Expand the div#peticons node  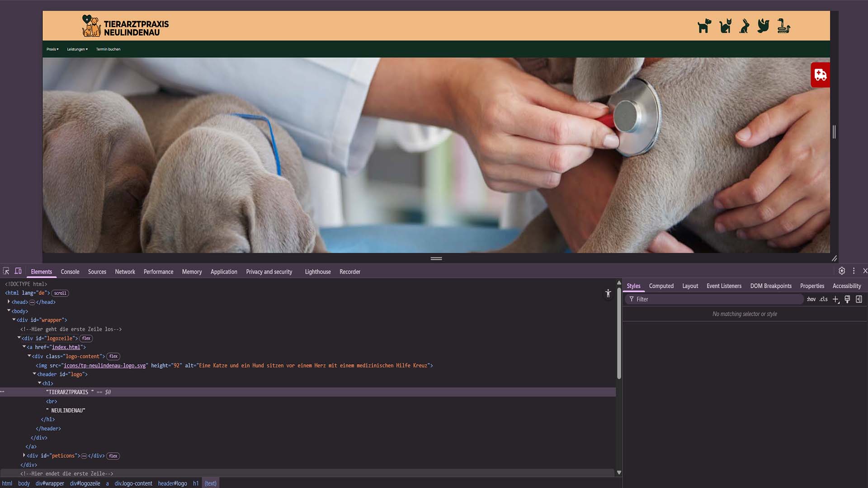coord(24,455)
